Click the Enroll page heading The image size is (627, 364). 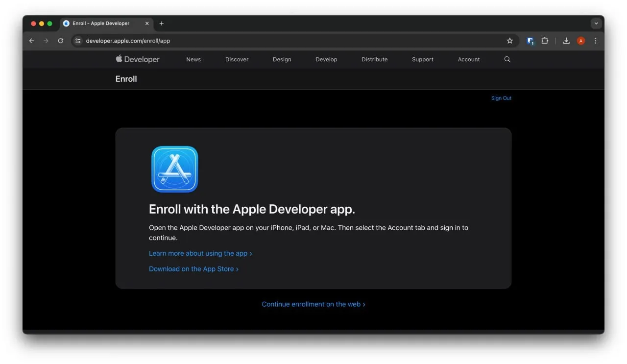126,79
